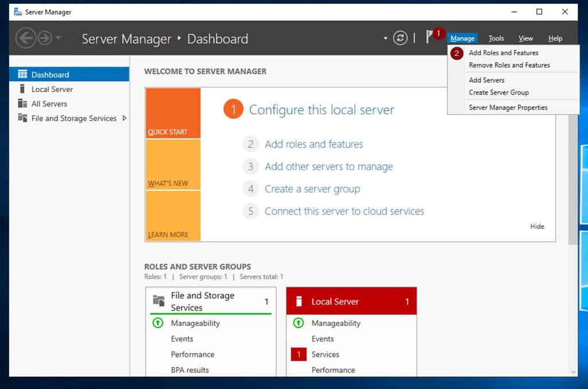
Task: Click the dashboard vertical scrollbar
Action: pyautogui.click(x=572, y=180)
